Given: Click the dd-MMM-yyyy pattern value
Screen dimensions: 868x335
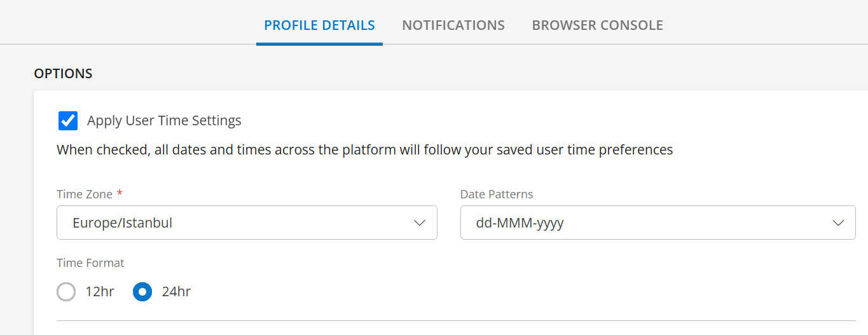Looking at the screenshot, I should pyautogui.click(x=520, y=223).
